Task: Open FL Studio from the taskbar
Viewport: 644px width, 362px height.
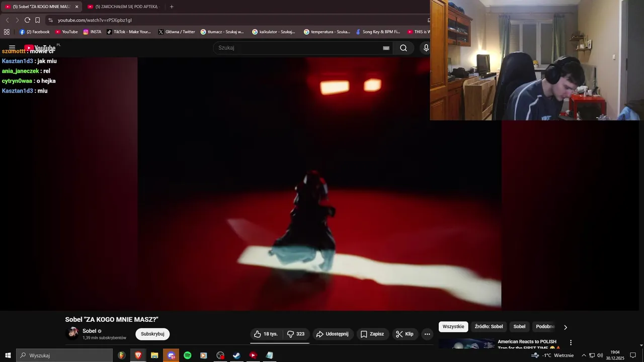Action: click(121, 355)
